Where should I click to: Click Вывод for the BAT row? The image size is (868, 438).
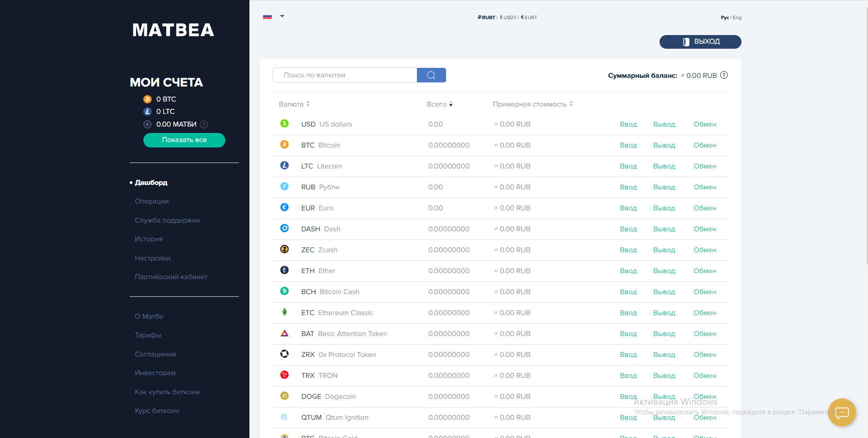pos(664,334)
